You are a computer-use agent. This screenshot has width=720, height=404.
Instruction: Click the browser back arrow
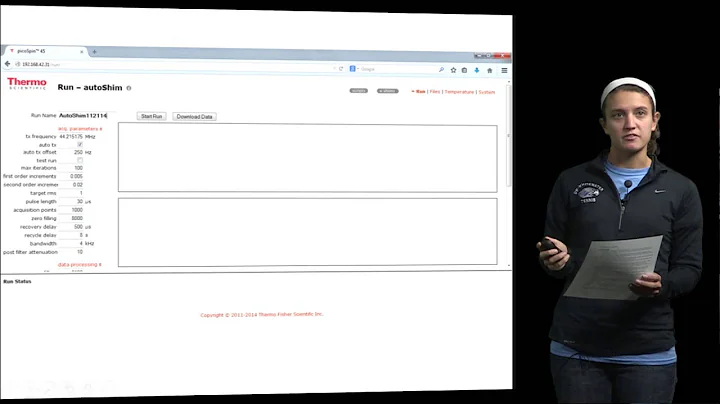point(7,64)
